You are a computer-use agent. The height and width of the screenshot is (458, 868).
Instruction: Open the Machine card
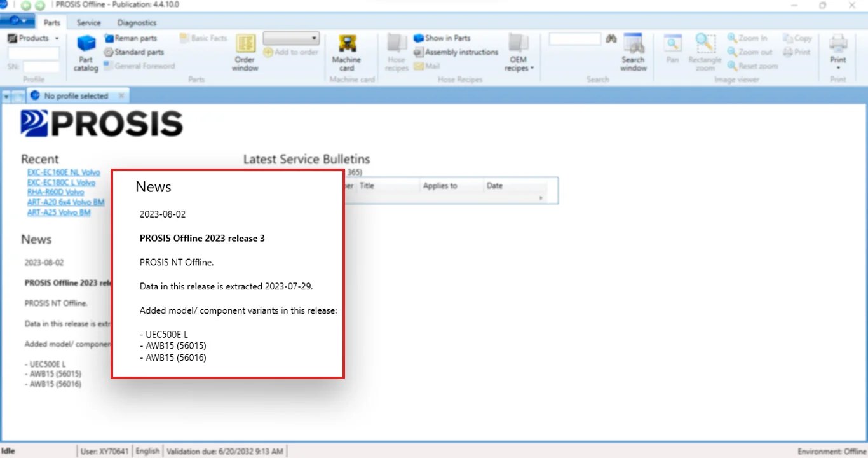tap(346, 53)
